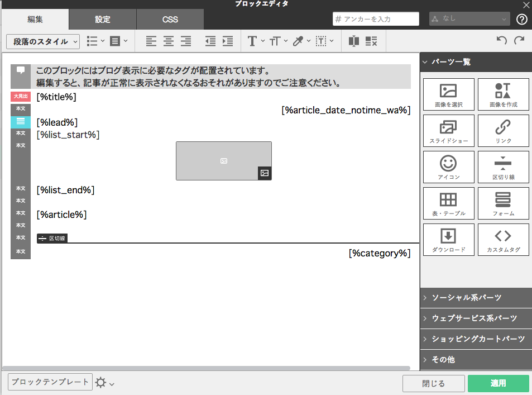Viewport: 532px width, 395px height.
Task: Align text center in toolbar
Action: click(169, 41)
